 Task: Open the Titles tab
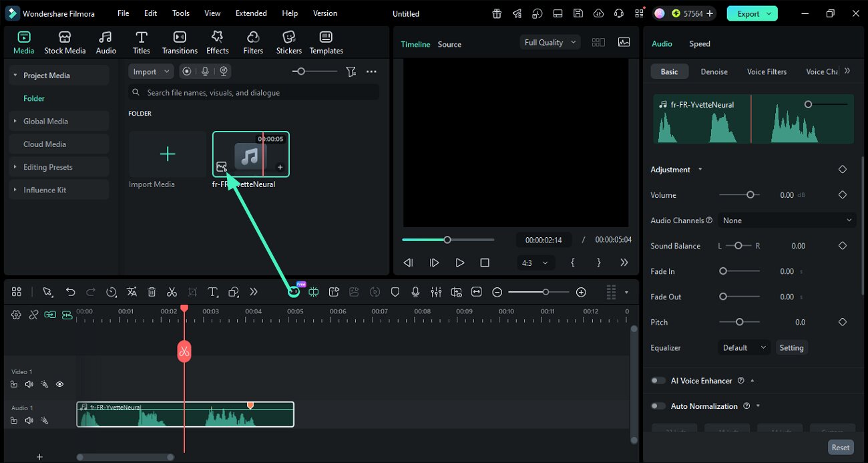[141, 43]
